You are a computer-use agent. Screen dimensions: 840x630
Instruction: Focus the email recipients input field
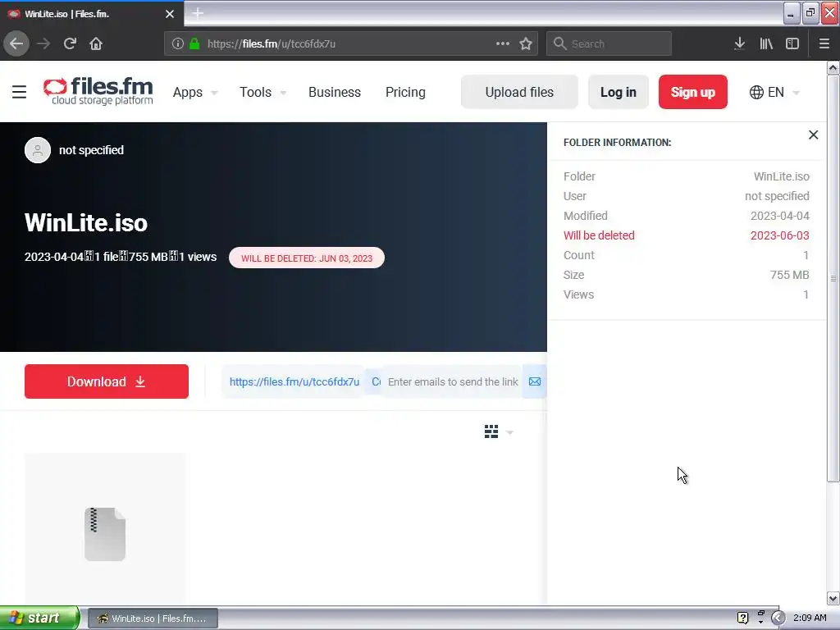(x=453, y=381)
